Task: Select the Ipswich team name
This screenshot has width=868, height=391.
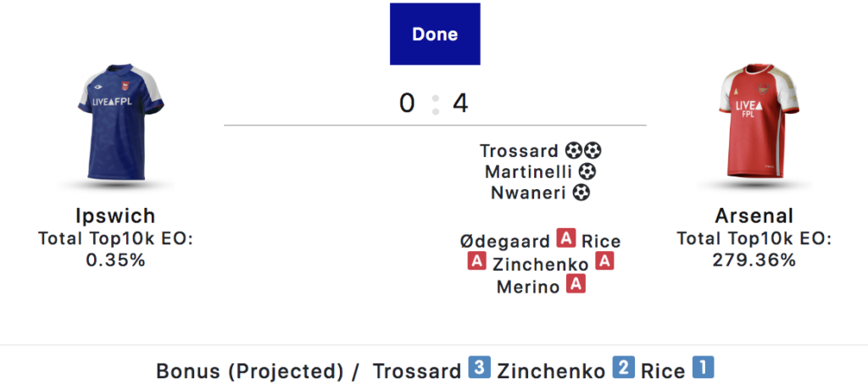Action: 115,216
